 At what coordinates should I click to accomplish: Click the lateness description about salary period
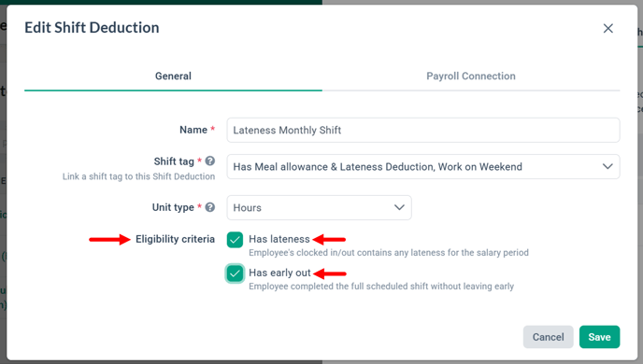point(389,253)
